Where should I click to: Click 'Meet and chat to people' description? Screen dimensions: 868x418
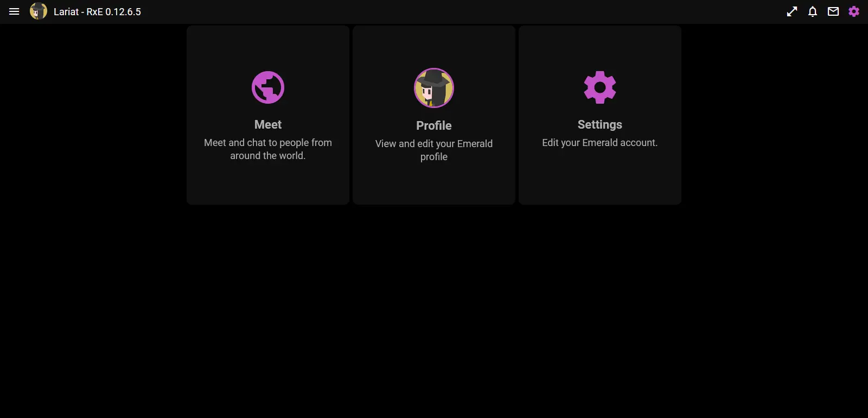tap(268, 149)
